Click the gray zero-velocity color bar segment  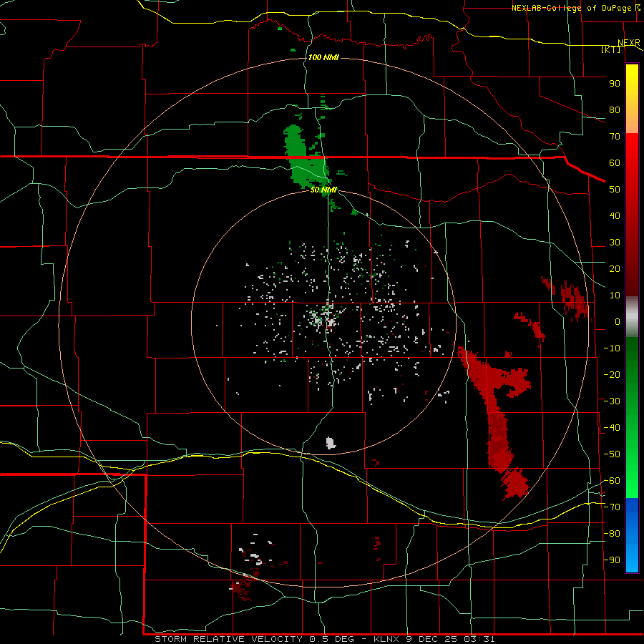click(x=632, y=317)
